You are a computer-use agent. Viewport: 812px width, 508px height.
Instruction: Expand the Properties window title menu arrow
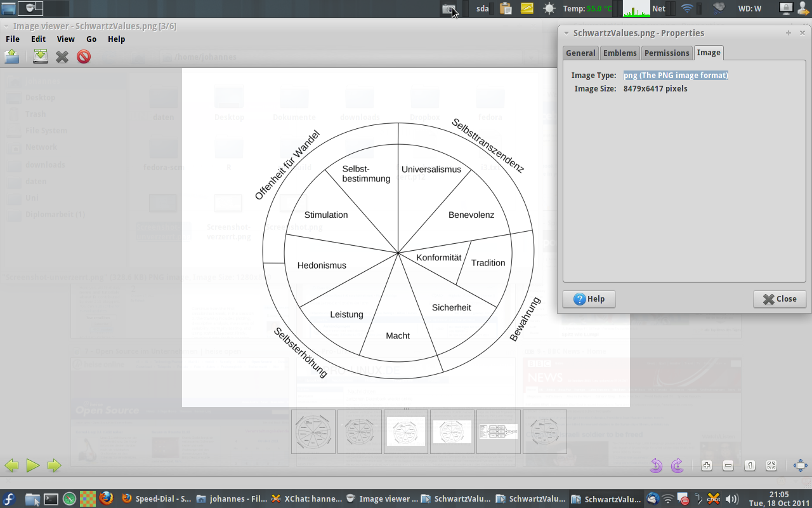click(566, 33)
